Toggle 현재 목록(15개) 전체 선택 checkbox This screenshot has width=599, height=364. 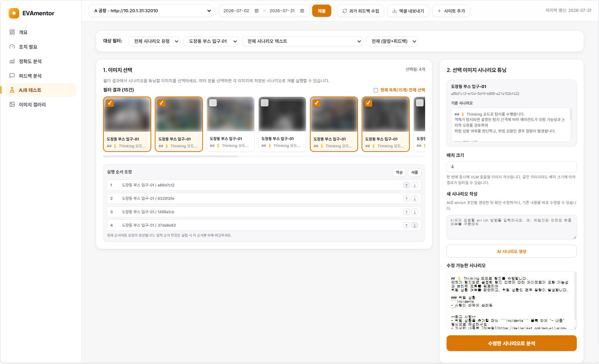(x=376, y=90)
